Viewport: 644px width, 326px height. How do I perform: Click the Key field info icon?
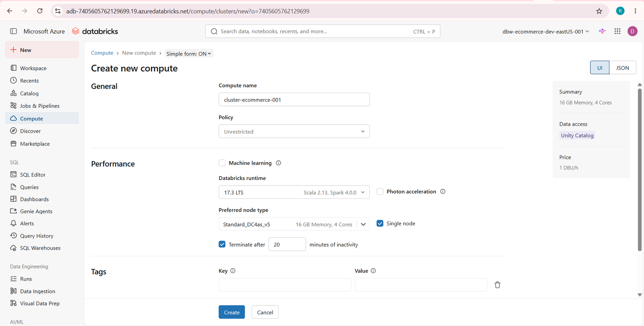click(x=233, y=271)
